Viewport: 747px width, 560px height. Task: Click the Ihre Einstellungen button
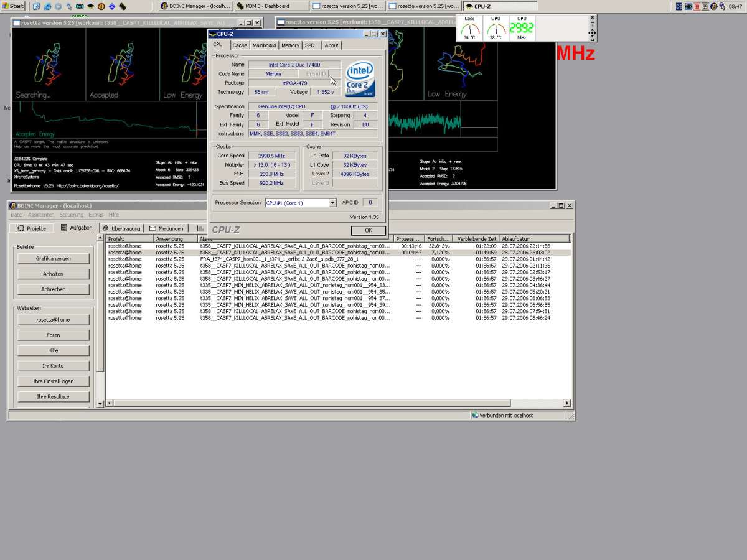[54, 381]
